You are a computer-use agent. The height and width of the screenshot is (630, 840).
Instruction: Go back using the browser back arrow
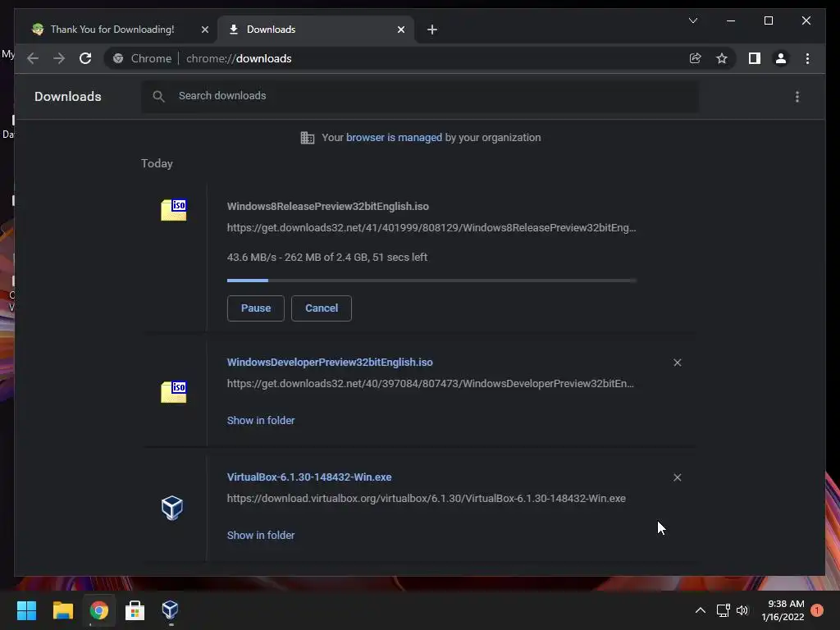click(x=33, y=58)
